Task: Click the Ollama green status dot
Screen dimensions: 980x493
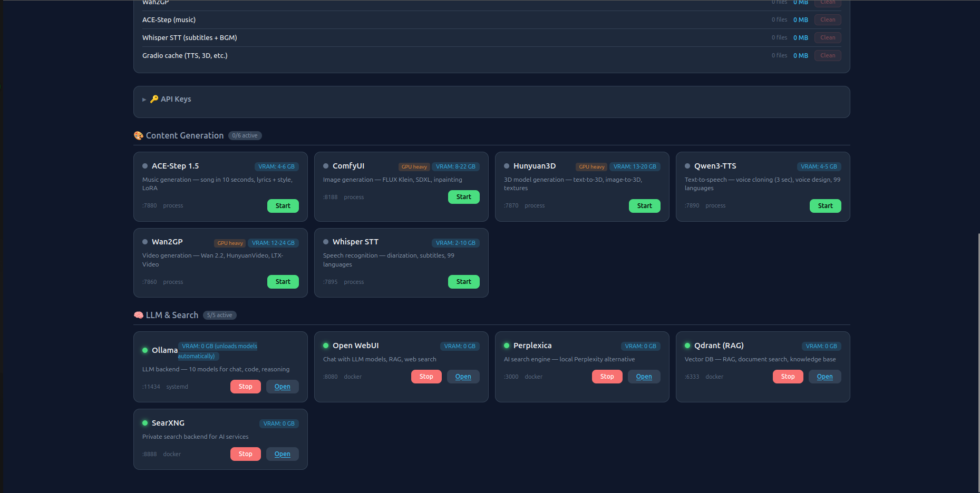Action: (x=145, y=350)
